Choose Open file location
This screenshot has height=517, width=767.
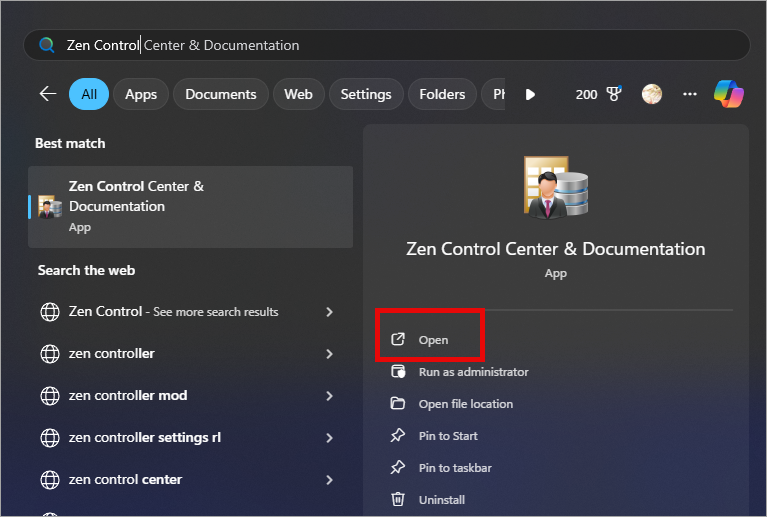click(466, 404)
